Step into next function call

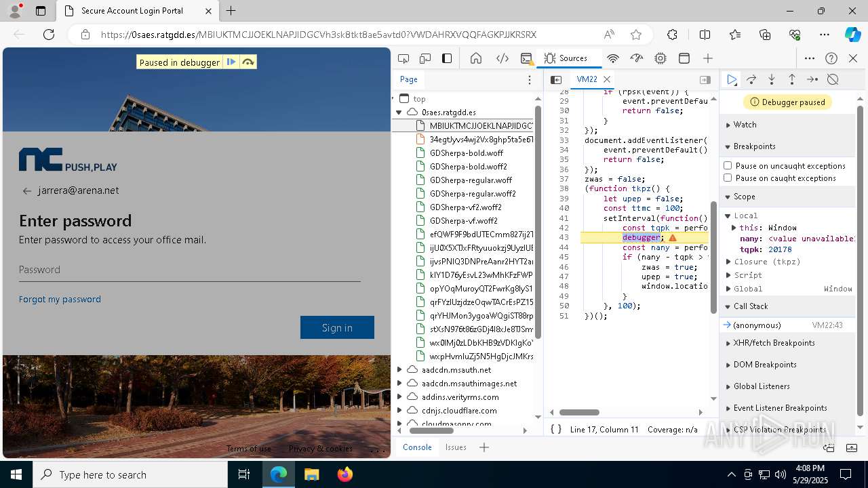tap(772, 80)
